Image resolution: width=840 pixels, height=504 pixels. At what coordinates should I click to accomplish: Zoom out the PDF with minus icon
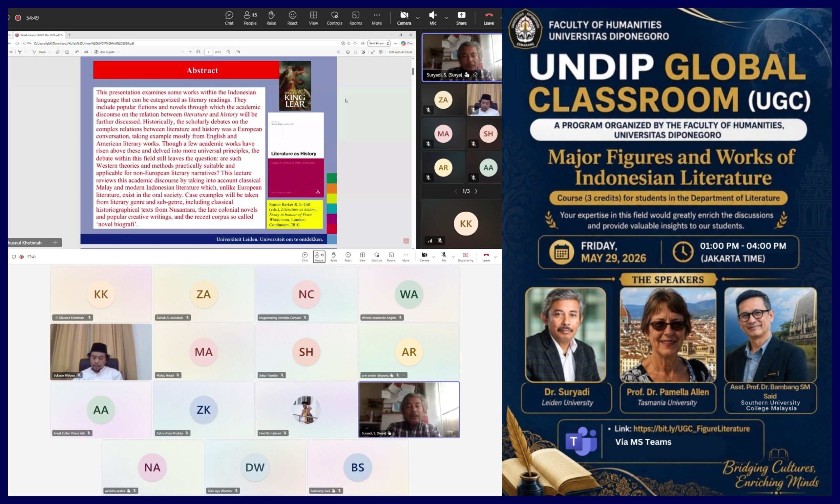coord(183,52)
